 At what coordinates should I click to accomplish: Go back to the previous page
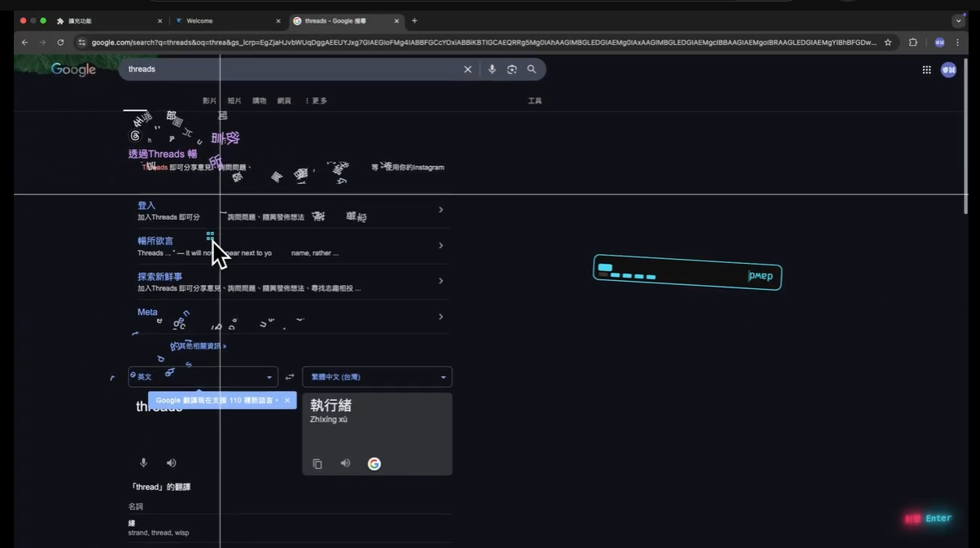24,42
